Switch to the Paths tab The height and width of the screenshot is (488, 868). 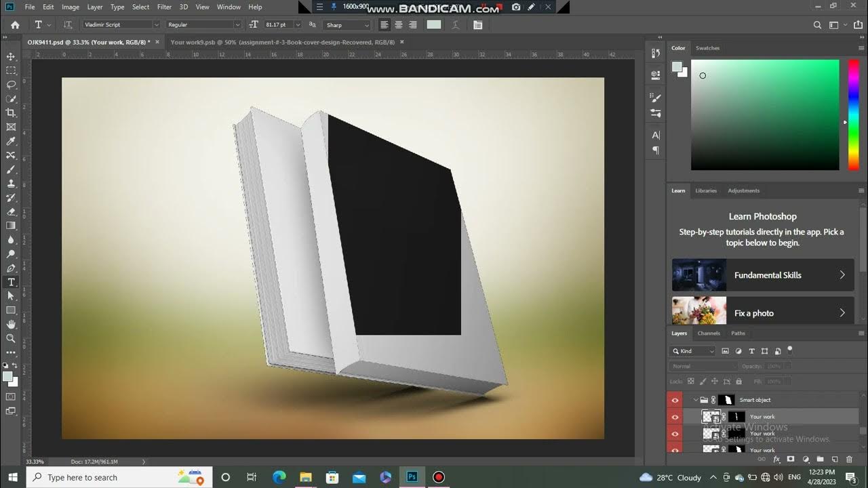pyautogui.click(x=738, y=333)
